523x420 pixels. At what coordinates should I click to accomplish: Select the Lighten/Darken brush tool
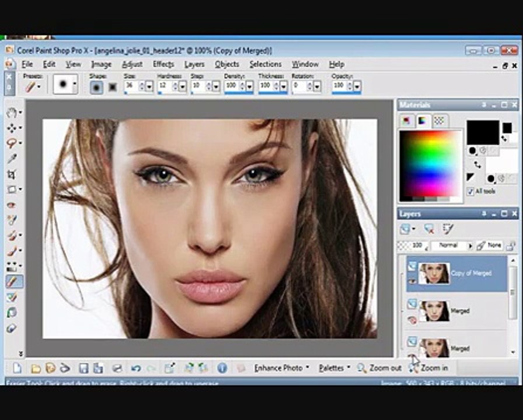(x=12, y=251)
